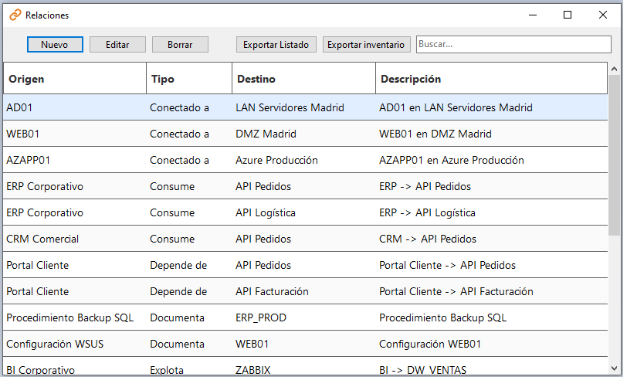624x377 pixels.
Task: Sort by the Destino column header
Action: coord(304,78)
